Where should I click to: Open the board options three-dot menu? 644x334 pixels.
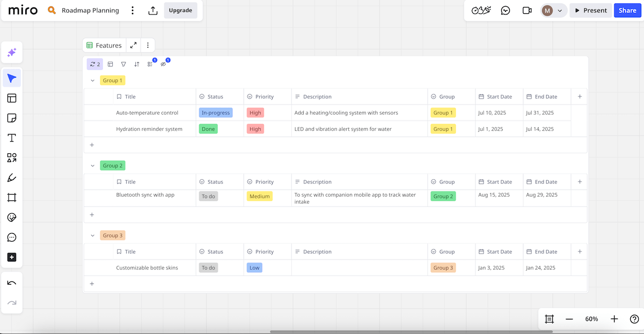click(133, 10)
